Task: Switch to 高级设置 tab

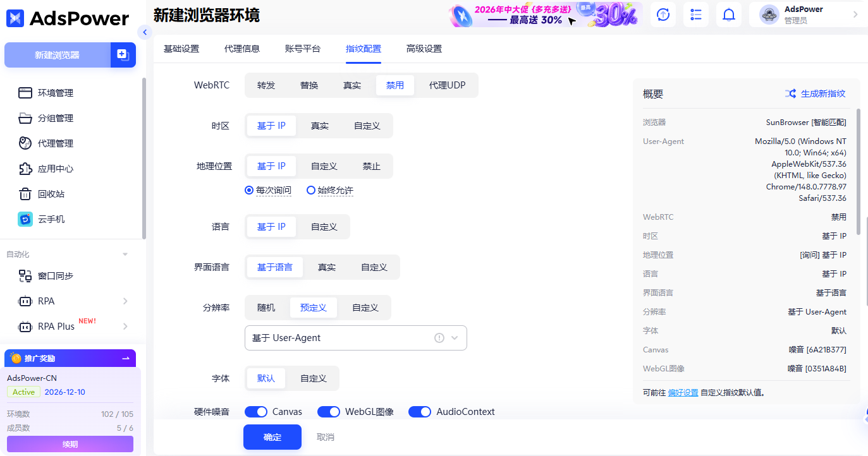Action: [x=424, y=49]
